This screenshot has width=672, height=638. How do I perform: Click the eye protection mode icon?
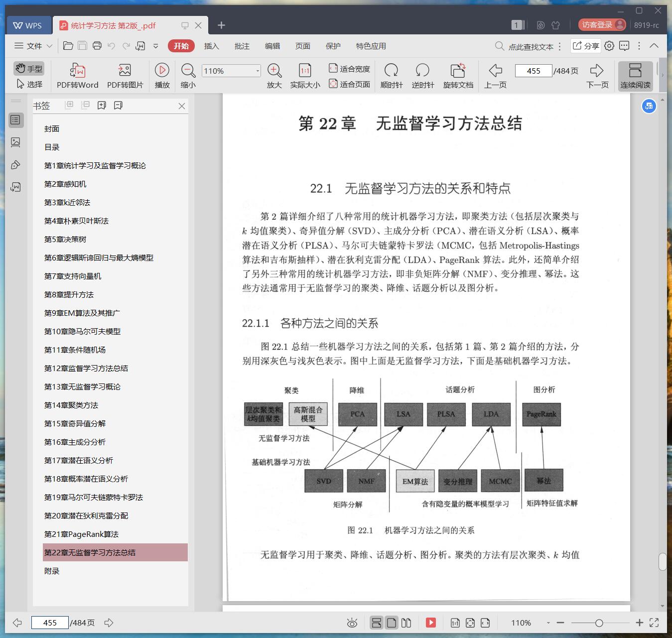352,623
